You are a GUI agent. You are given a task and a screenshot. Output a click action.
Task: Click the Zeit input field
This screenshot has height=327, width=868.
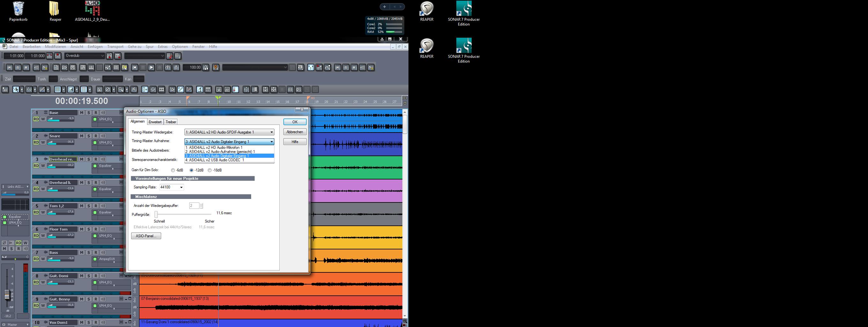coord(24,79)
